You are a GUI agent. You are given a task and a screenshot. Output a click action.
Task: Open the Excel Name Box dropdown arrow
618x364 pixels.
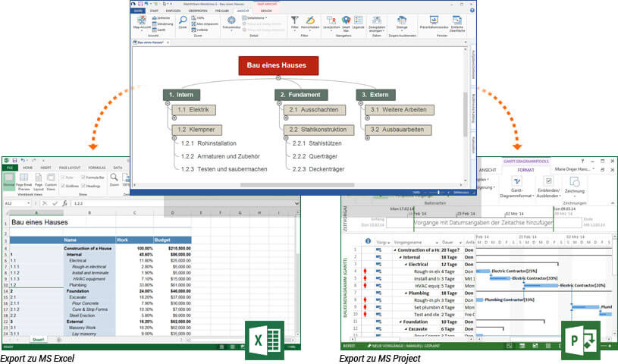[28, 203]
